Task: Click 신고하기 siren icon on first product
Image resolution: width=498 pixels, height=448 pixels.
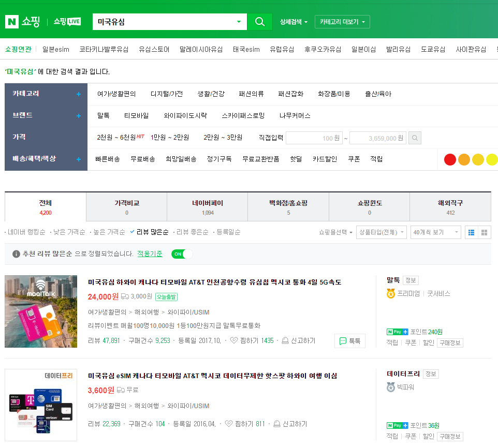Action: tap(285, 340)
